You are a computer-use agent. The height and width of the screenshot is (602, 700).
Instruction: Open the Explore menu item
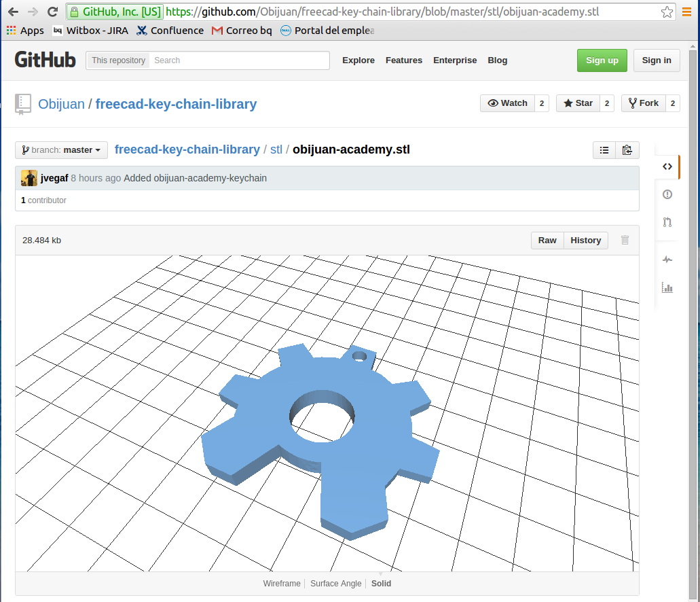[x=358, y=60]
